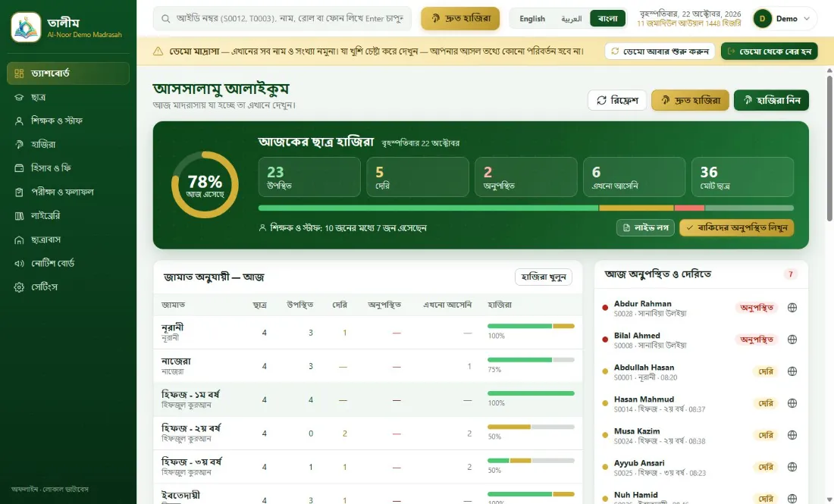Click the লাইভ লগ button
The height and width of the screenshot is (504, 834).
coord(645,227)
